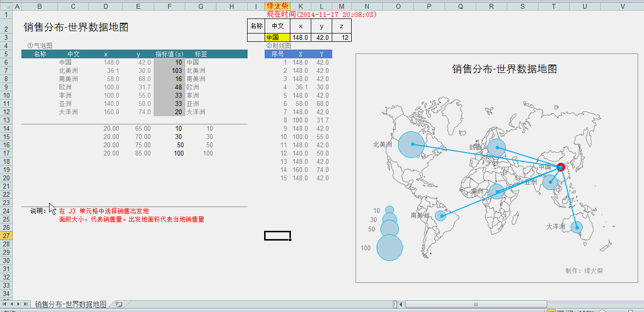Viewport: 644px width, 312px height.
Task: Click previous sheet navigation arrow
Action: (x=12, y=304)
